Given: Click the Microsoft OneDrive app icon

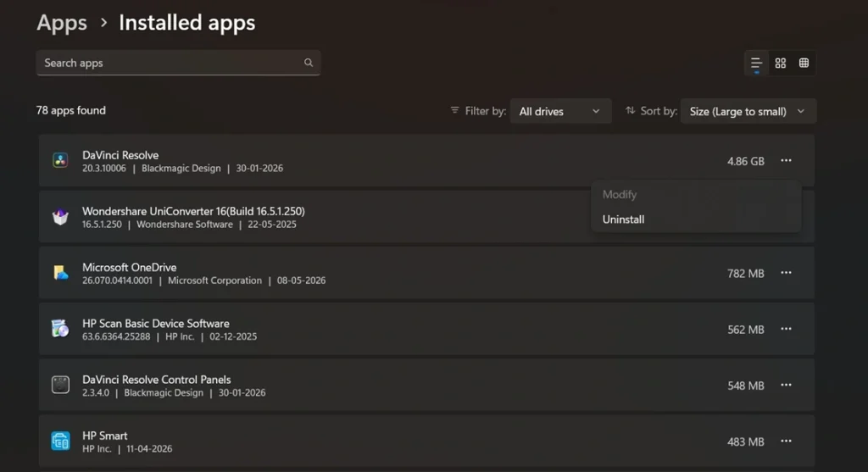Looking at the screenshot, I should click(60, 273).
